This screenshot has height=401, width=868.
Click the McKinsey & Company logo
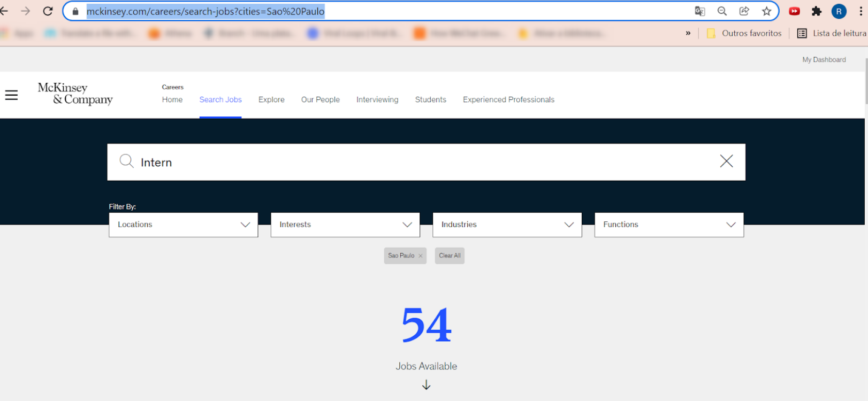coord(75,94)
